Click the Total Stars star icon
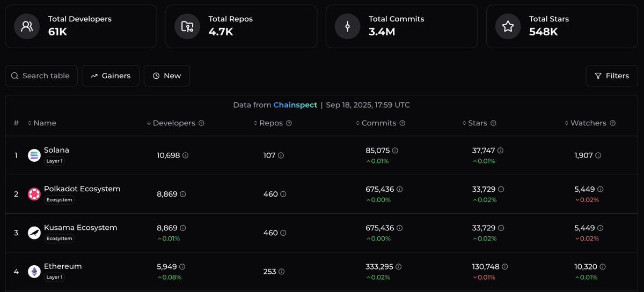Screen dimensions: 644x292 pos(508,26)
